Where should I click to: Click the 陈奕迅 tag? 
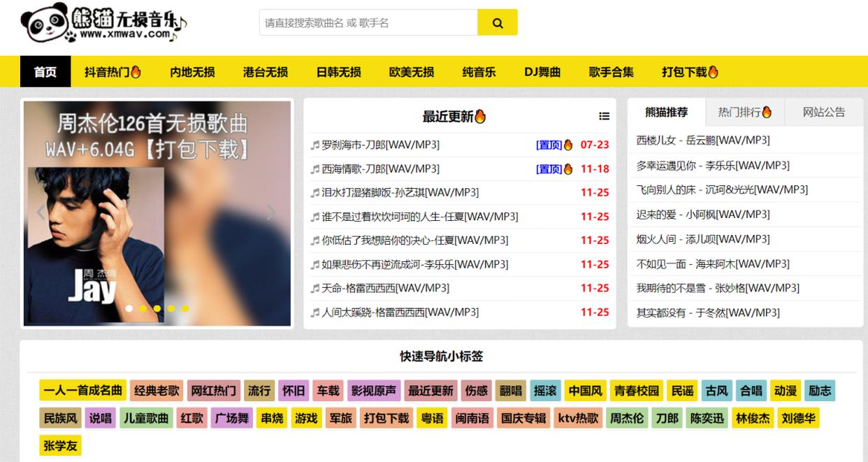tap(706, 419)
